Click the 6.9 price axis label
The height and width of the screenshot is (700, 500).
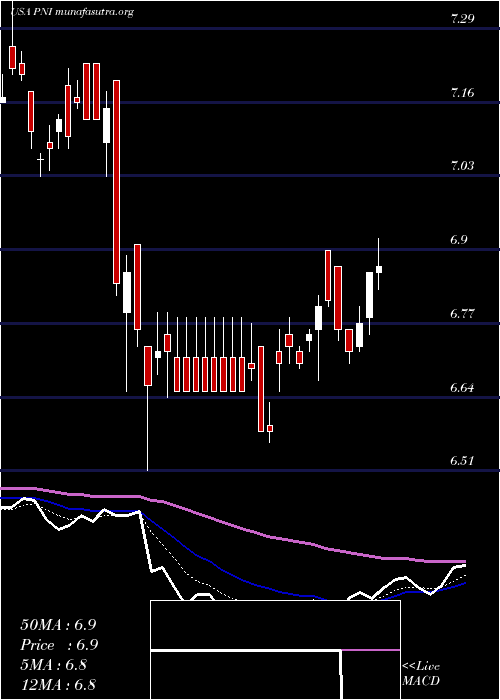459,240
